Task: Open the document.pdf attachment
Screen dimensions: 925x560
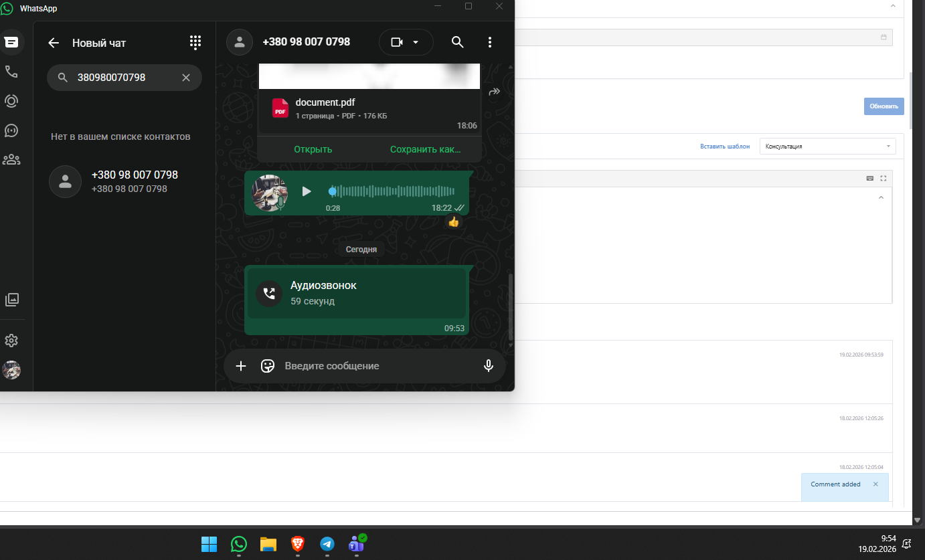Action: pos(313,149)
